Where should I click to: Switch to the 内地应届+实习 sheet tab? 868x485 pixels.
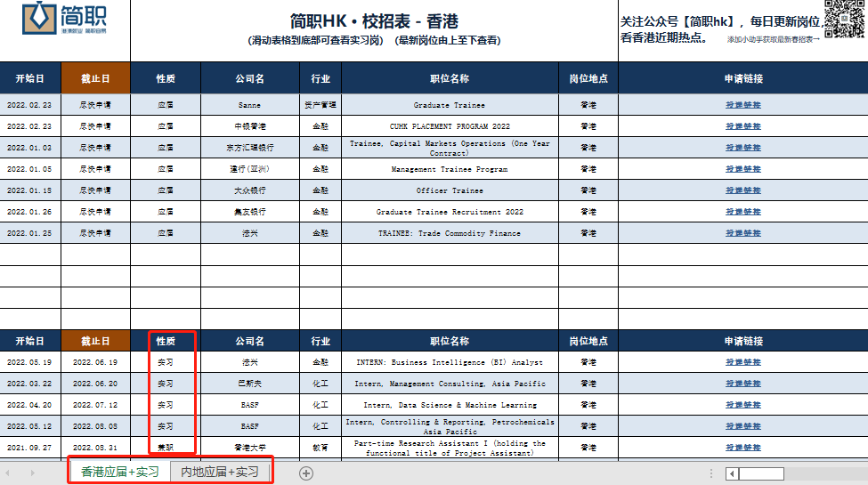[220, 472]
